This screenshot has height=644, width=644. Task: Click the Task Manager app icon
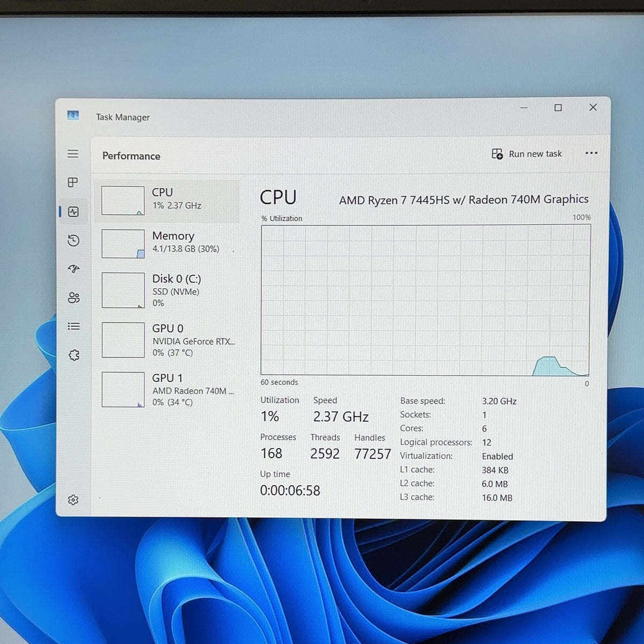point(73,115)
